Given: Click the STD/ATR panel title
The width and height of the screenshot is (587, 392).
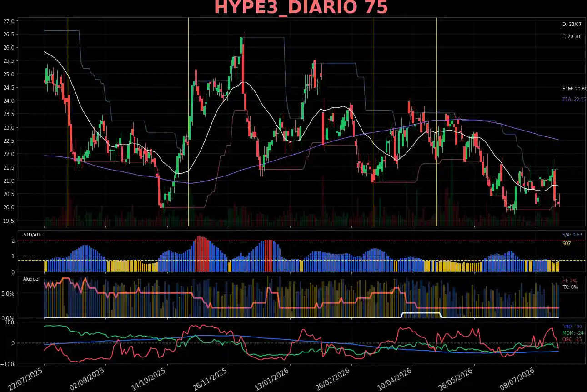Looking at the screenshot, I should (x=33, y=235).
